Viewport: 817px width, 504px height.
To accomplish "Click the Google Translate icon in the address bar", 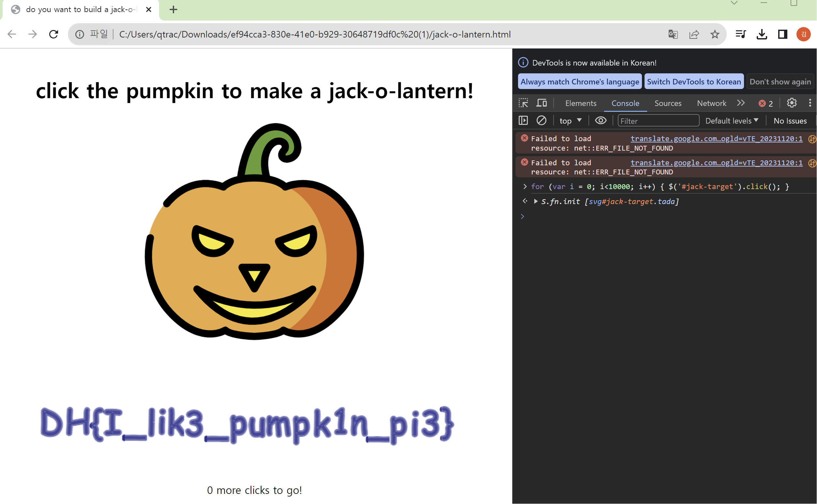I will pos(673,34).
